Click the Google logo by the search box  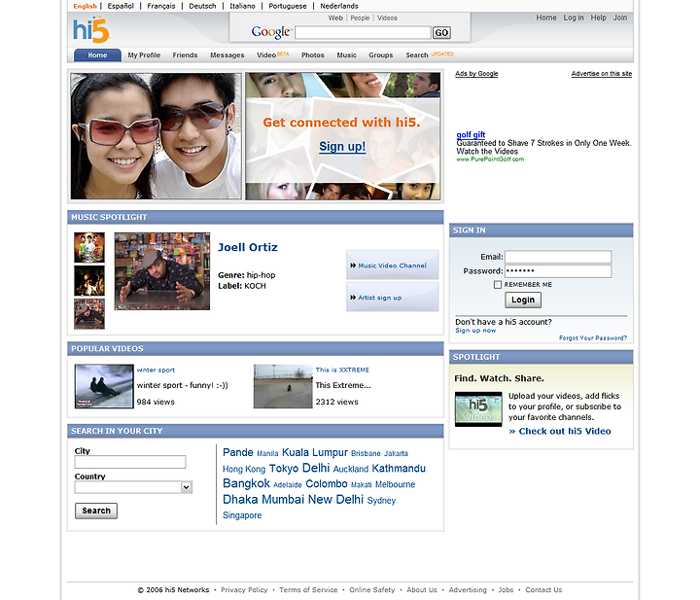pyautogui.click(x=271, y=32)
